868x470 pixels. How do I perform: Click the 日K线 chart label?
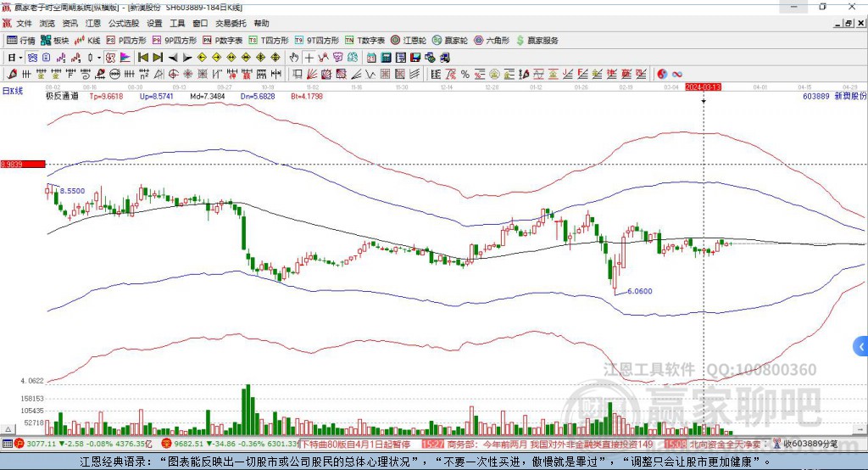point(12,91)
